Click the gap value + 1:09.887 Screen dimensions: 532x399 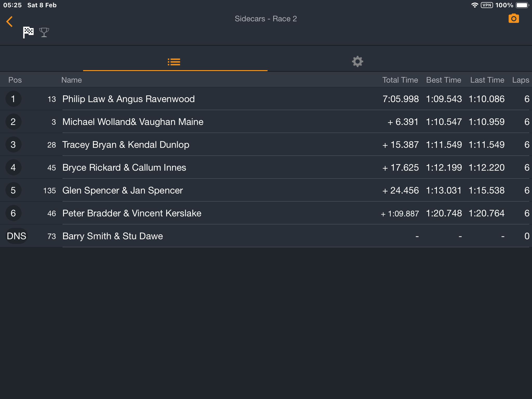click(x=400, y=214)
